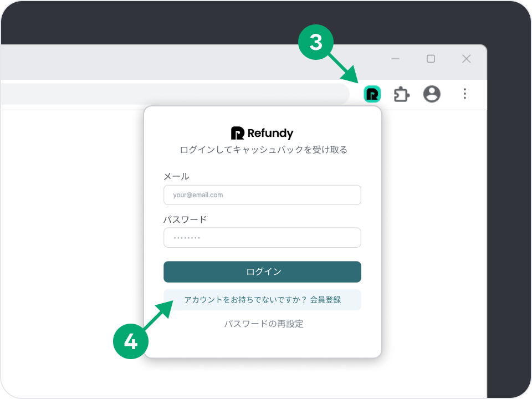This screenshot has height=399, width=532.
Task: Close the browser window
Action: coord(466,59)
